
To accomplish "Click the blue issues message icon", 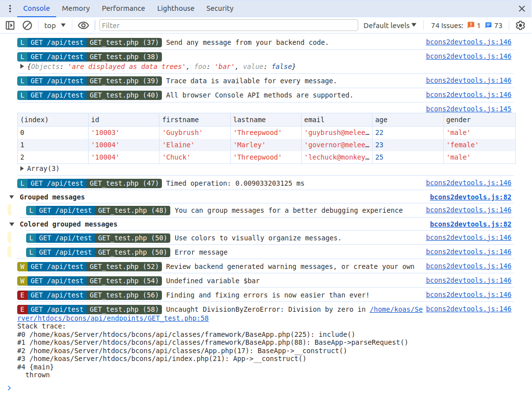I will tap(488, 25).
